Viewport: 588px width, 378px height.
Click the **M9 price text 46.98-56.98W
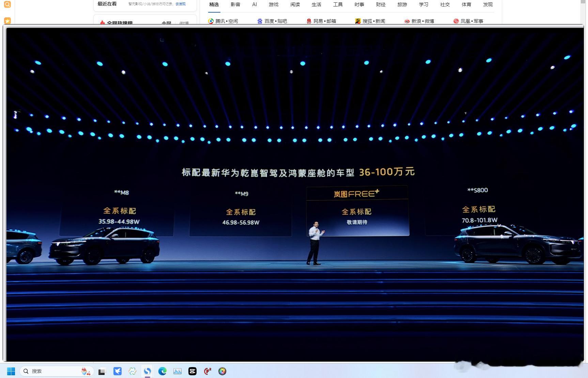pyautogui.click(x=241, y=223)
